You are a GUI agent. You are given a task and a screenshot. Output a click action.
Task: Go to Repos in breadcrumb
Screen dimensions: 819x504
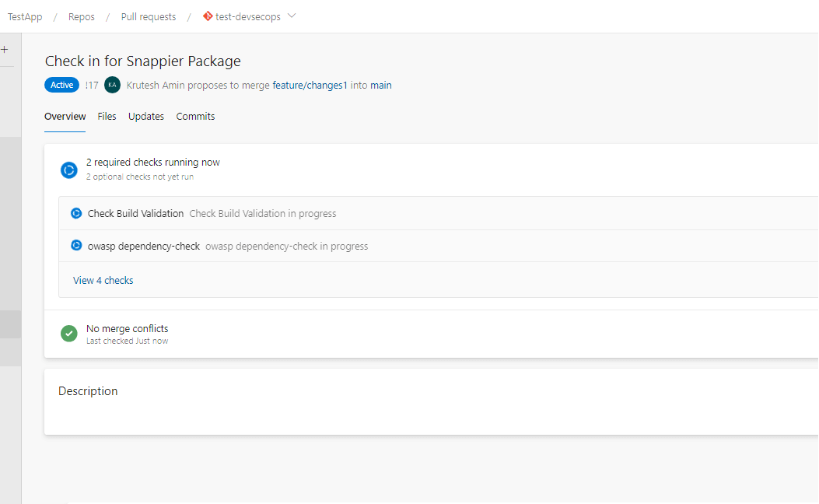coord(81,17)
